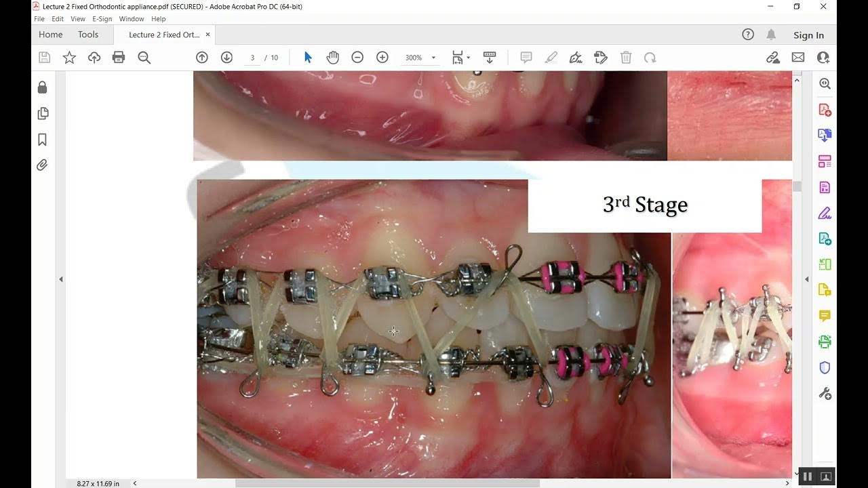Open the E-Sign menu

(102, 19)
